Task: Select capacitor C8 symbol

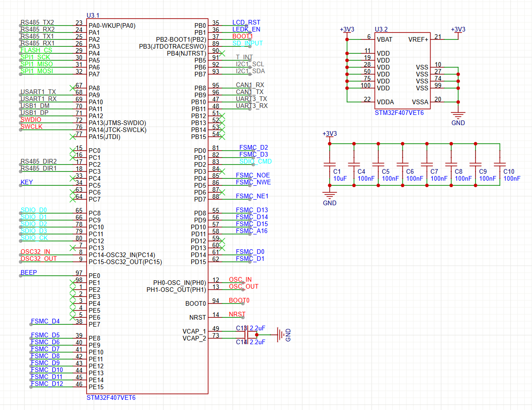Action: point(451,164)
